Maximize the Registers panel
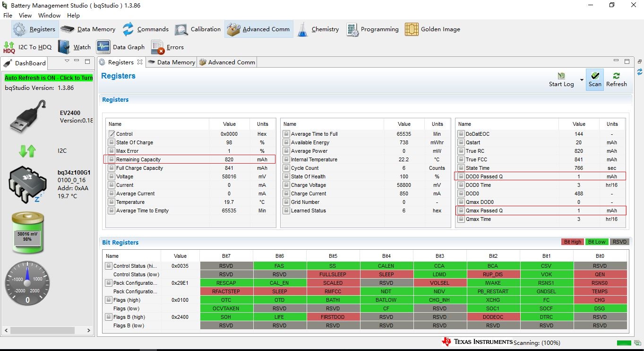The height and width of the screenshot is (351, 644). click(627, 61)
